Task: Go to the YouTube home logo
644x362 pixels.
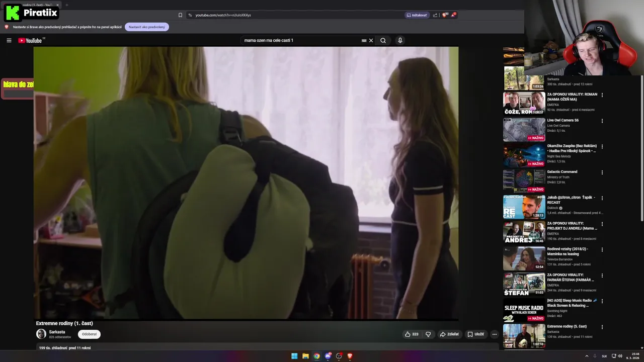Action: pos(30,41)
